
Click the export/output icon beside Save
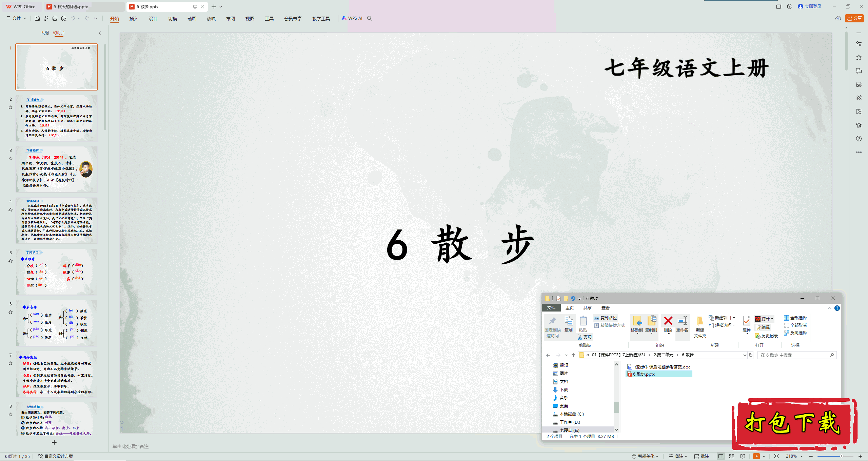tap(46, 18)
